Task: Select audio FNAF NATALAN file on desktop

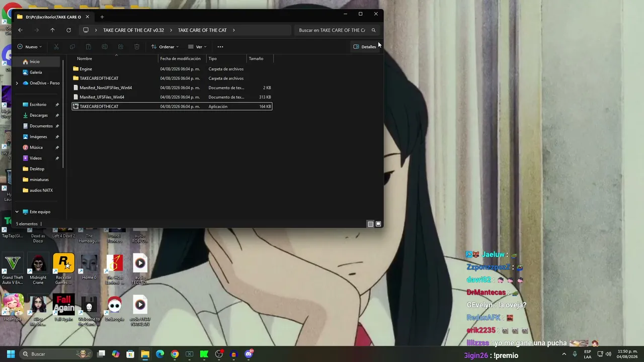Action: 140,311
